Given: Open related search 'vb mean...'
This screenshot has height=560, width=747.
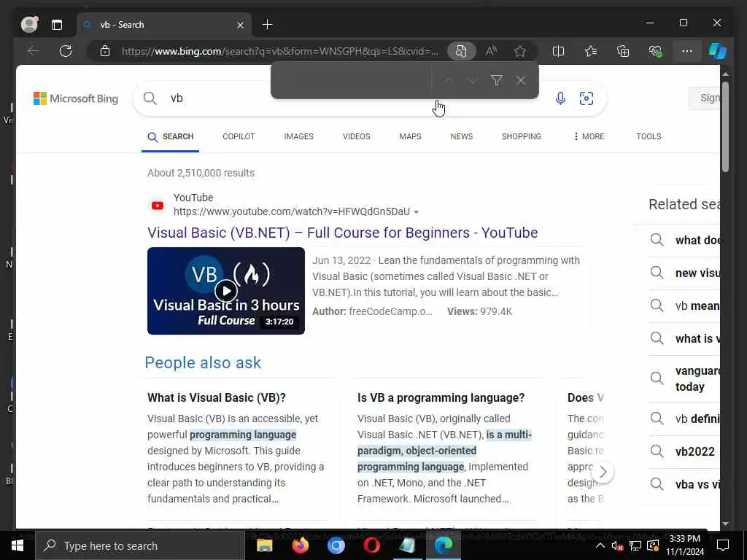Looking at the screenshot, I should [x=684, y=306].
